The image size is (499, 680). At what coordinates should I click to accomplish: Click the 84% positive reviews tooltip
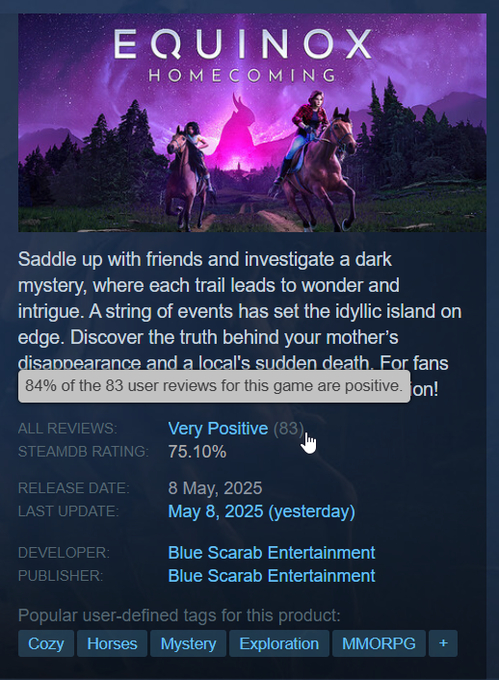click(214, 386)
